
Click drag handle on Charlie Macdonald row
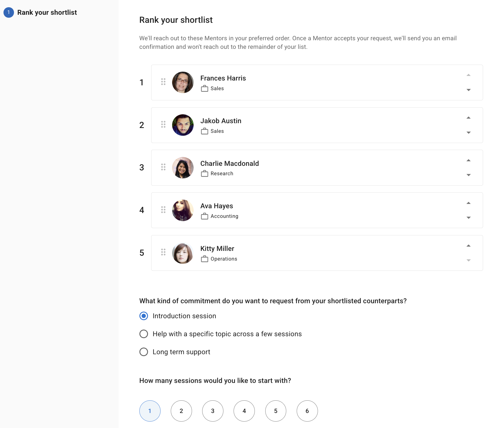tap(163, 167)
